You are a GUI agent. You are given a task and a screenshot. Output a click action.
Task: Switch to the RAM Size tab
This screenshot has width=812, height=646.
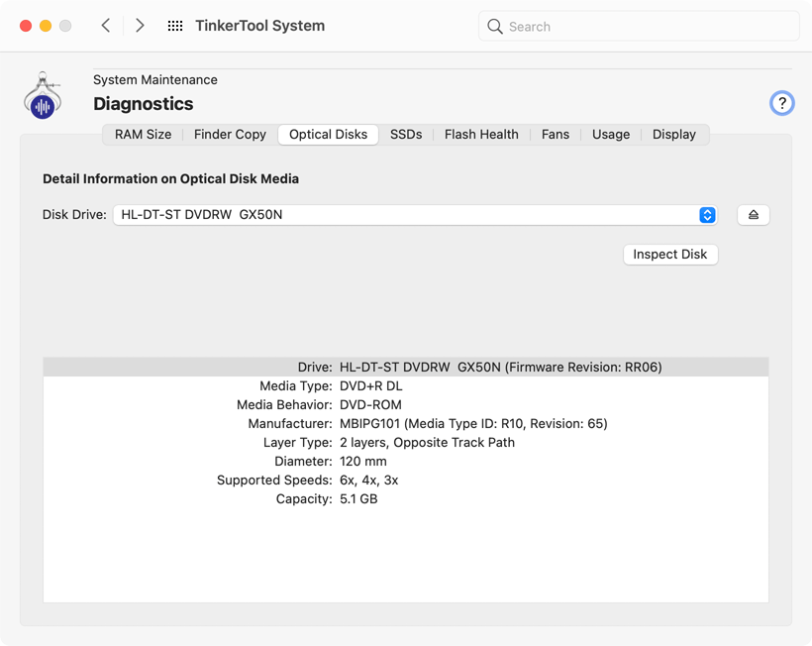click(143, 135)
